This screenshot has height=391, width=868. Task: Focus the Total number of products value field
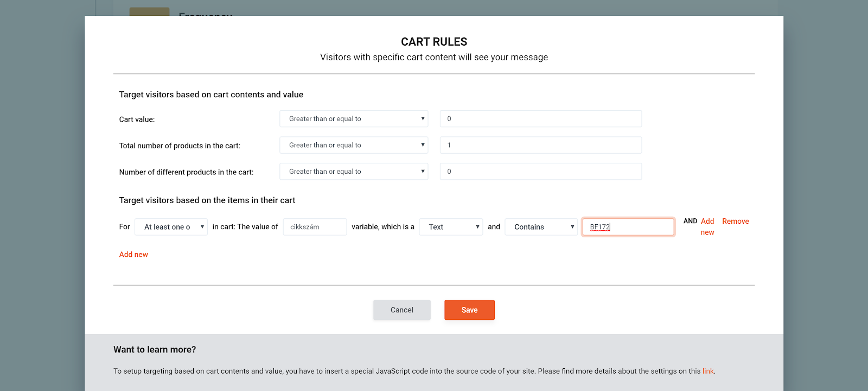[540, 145]
